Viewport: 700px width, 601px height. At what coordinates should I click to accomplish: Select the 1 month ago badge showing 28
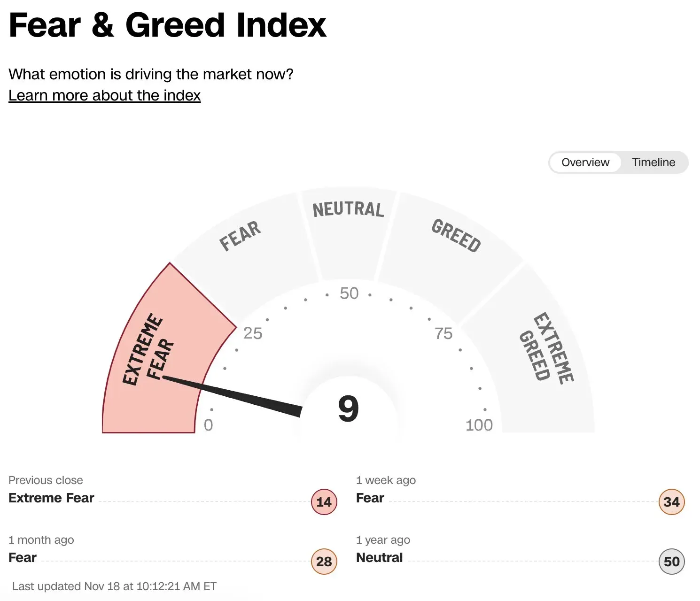(324, 562)
